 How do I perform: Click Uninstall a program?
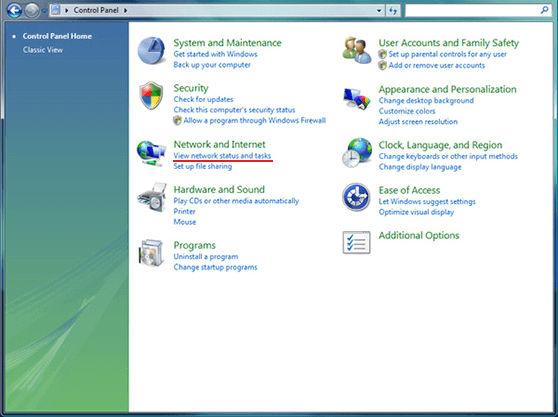[206, 257]
